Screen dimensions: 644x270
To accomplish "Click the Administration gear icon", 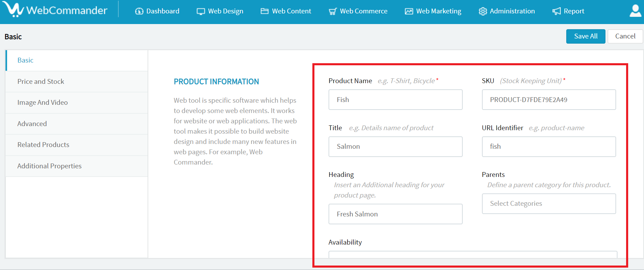I will pos(483,11).
